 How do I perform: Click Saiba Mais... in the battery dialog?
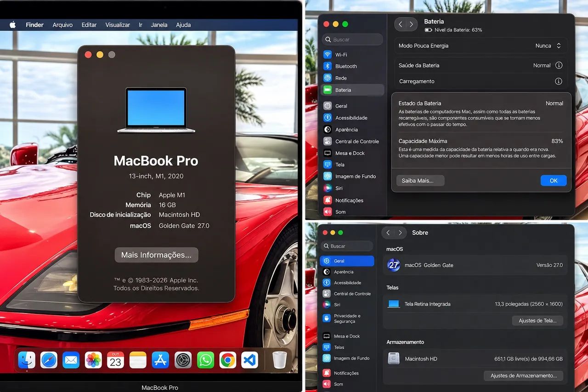click(x=420, y=181)
